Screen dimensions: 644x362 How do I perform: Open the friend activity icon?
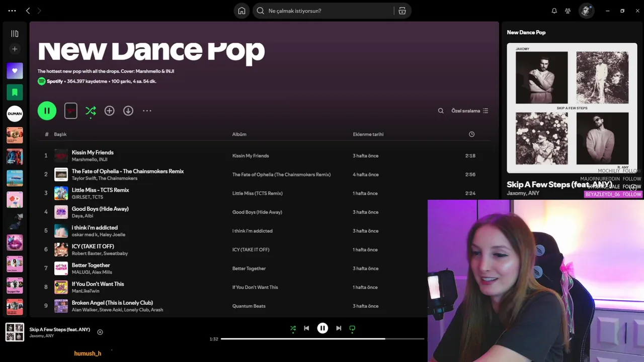click(568, 11)
